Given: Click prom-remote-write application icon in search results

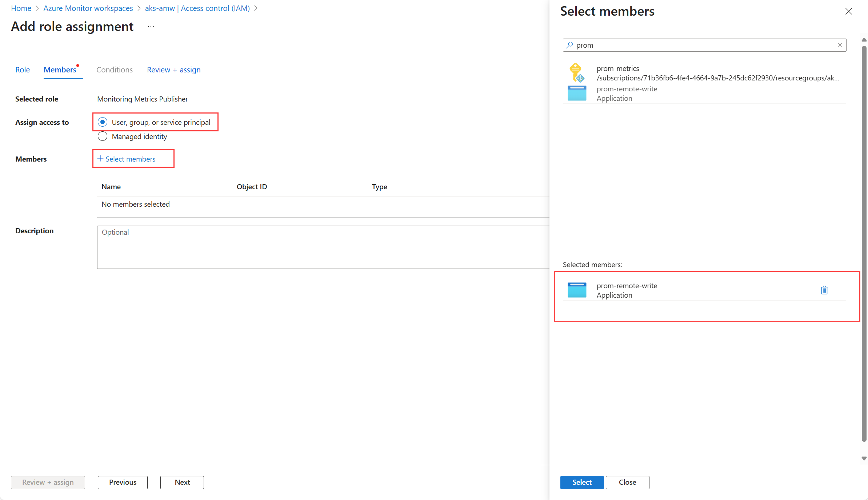Looking at the screenshot, I should (x=577, y=93).
